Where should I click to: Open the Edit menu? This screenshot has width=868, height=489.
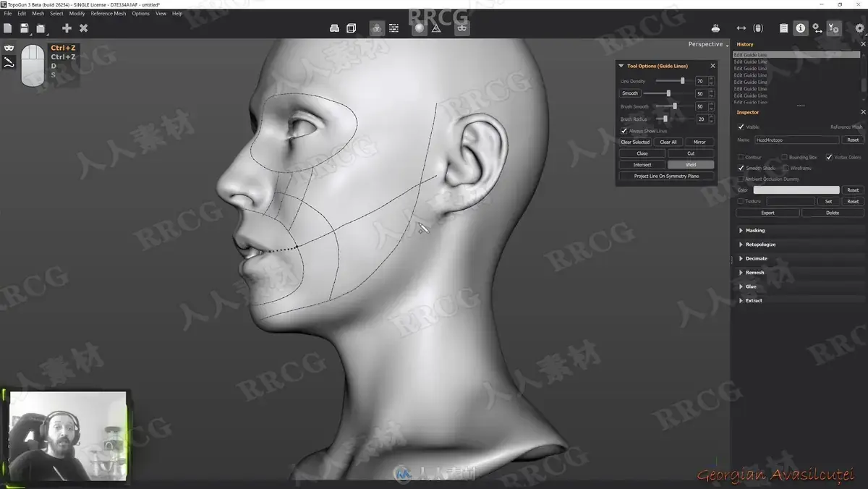[22, 13]
